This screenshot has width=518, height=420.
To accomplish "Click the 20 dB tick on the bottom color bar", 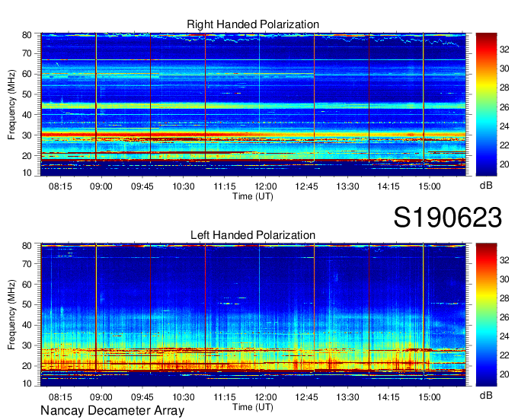I will 504,374.
